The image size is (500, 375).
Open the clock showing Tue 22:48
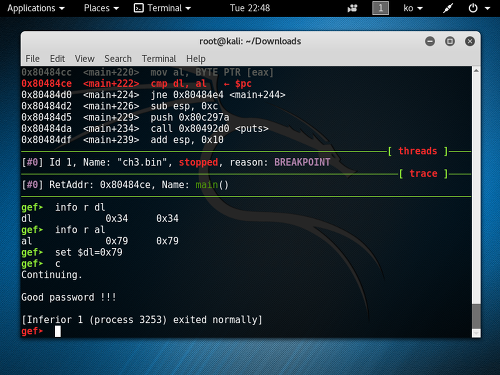tap(250, 8)
